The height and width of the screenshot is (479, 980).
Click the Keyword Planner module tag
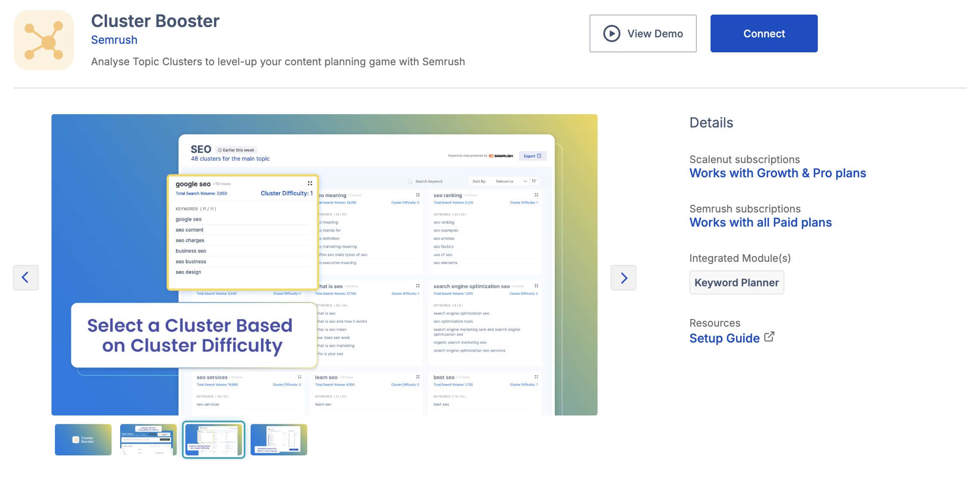point(737,282)
